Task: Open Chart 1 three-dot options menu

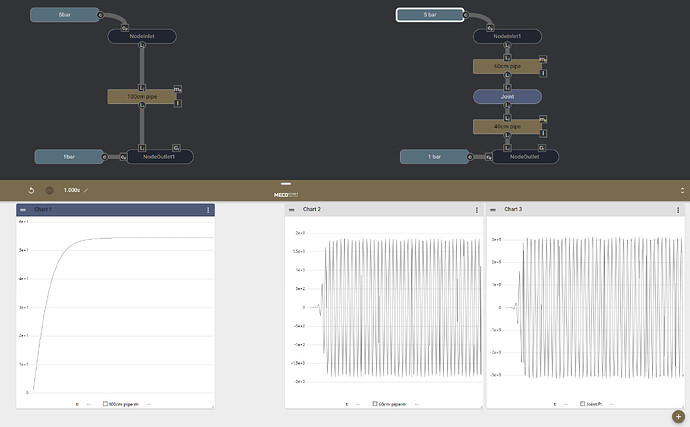Action: coord(208,210)
